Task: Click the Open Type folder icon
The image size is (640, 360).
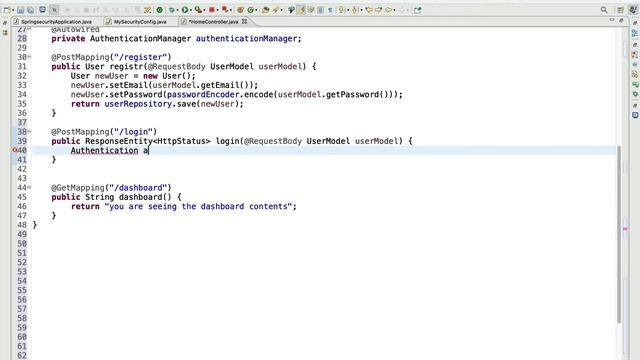Action: (x=265, y=10)
